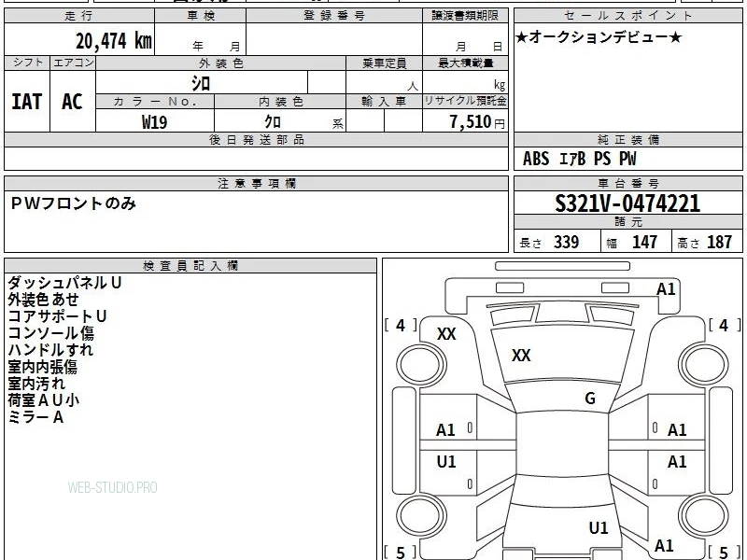
Task: Select the interior color value クロ
Action: [x=273, y=121]
